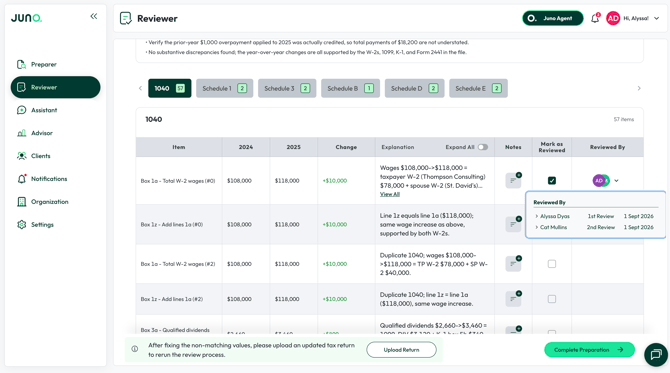Click the Change column header
Viewport: 670px width, 373px height.
346,147
